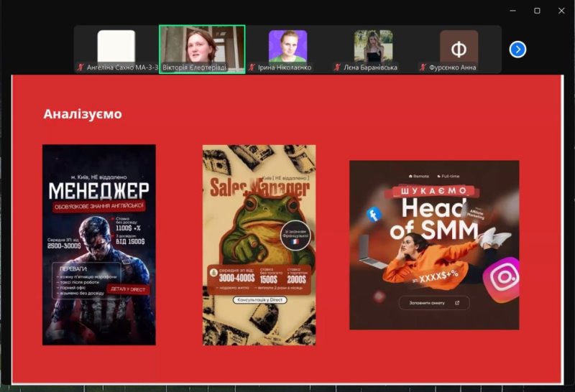The width and height of the screenshot is (575, 392).
Task: Close the meeting window
Action: point(561,11)
